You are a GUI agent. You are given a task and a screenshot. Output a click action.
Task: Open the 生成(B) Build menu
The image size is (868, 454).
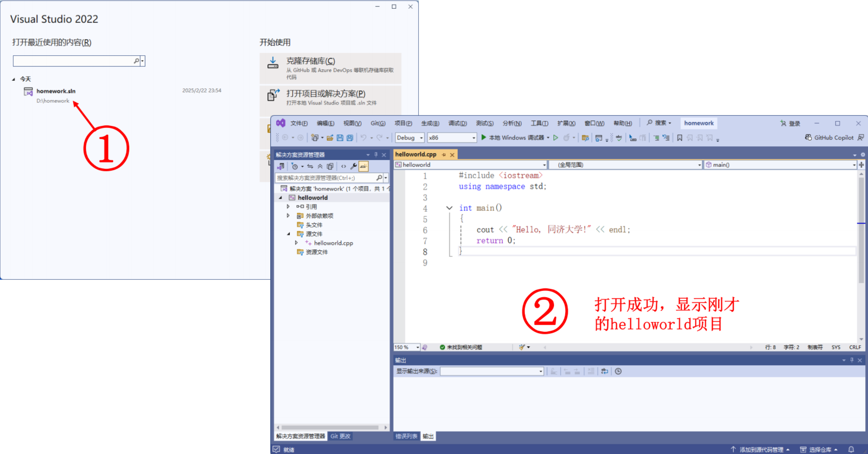(430, 123)
